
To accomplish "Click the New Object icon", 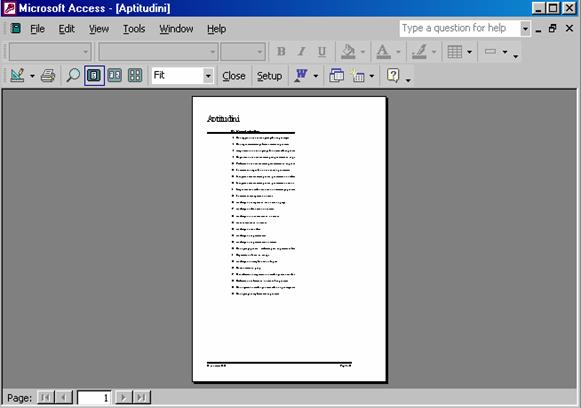I will pyautogui.click(x=358, y=76).
